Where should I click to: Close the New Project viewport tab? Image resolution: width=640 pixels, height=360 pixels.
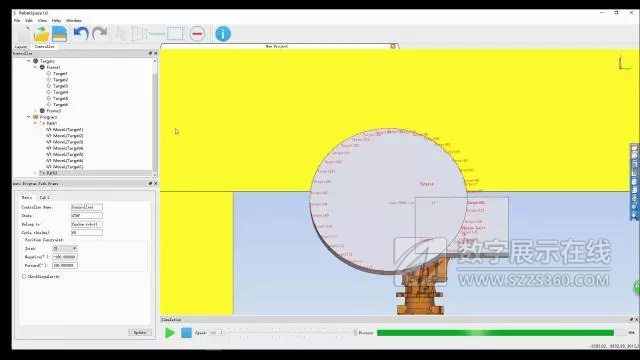coord(393,47)
